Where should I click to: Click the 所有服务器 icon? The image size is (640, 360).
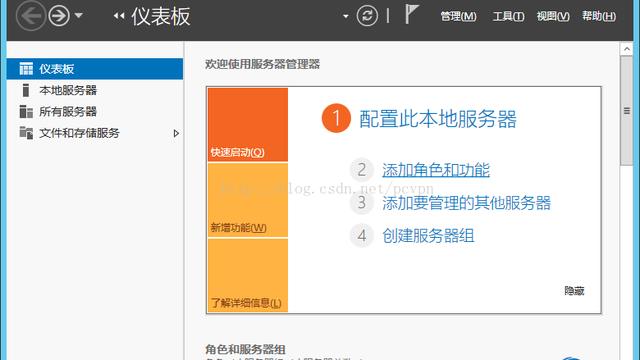tap(26, 111)
